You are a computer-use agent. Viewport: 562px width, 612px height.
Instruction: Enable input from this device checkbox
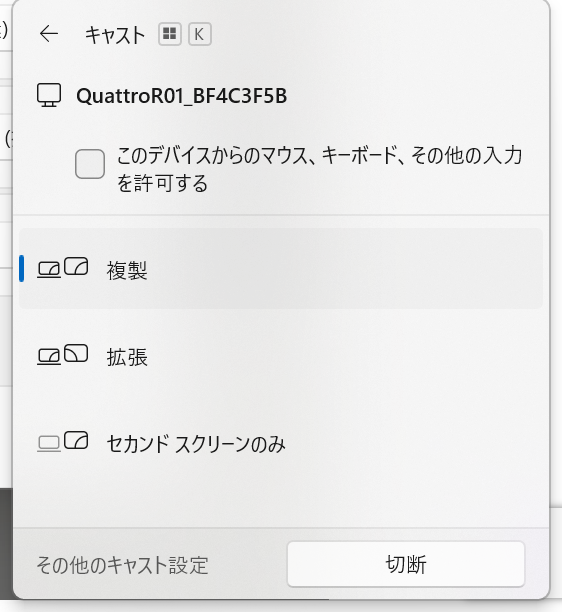90,164
